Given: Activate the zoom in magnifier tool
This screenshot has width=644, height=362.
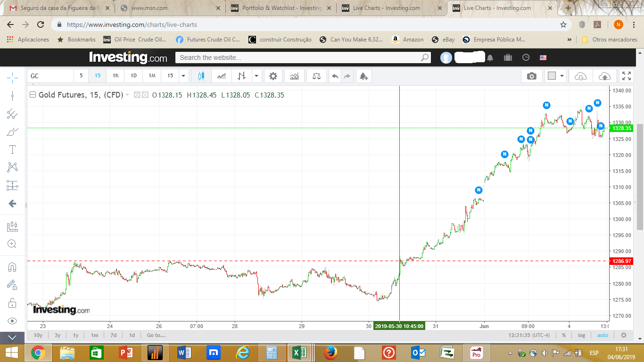Looking at the screenshot, I should tap(12, 244).
